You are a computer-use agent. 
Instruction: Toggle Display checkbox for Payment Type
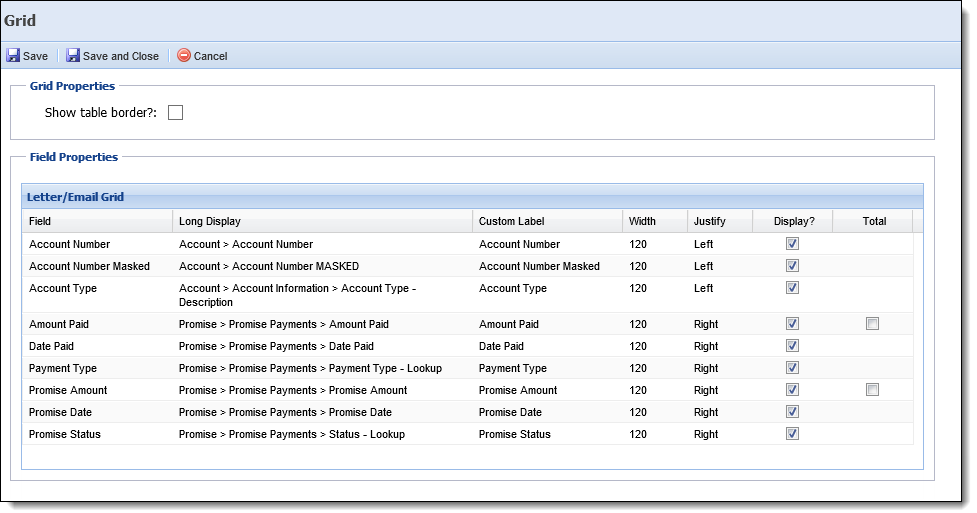[793, 368]
